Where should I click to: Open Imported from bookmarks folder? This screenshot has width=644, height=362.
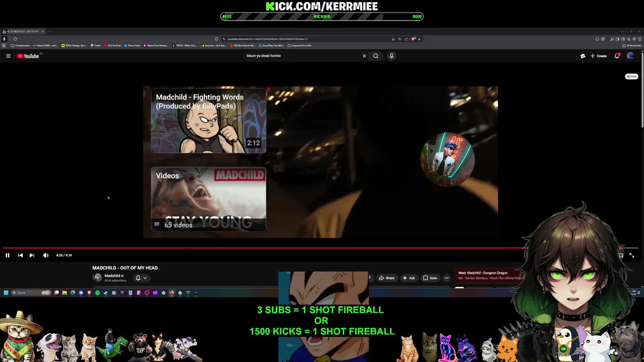point(300,45)
